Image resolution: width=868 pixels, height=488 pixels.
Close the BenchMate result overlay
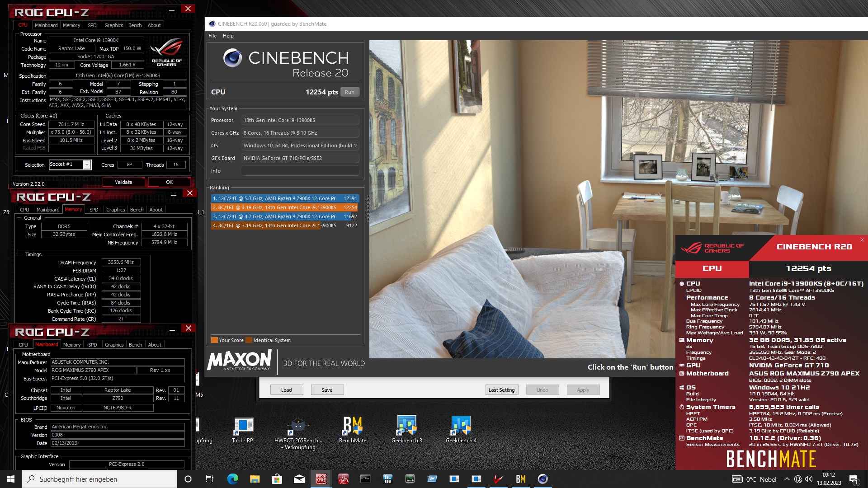(x=862, y=240)
